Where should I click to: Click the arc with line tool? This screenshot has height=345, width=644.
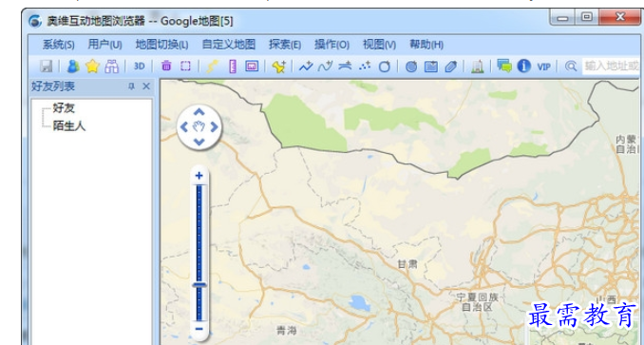pyautogui.click(x=345, y=66)
